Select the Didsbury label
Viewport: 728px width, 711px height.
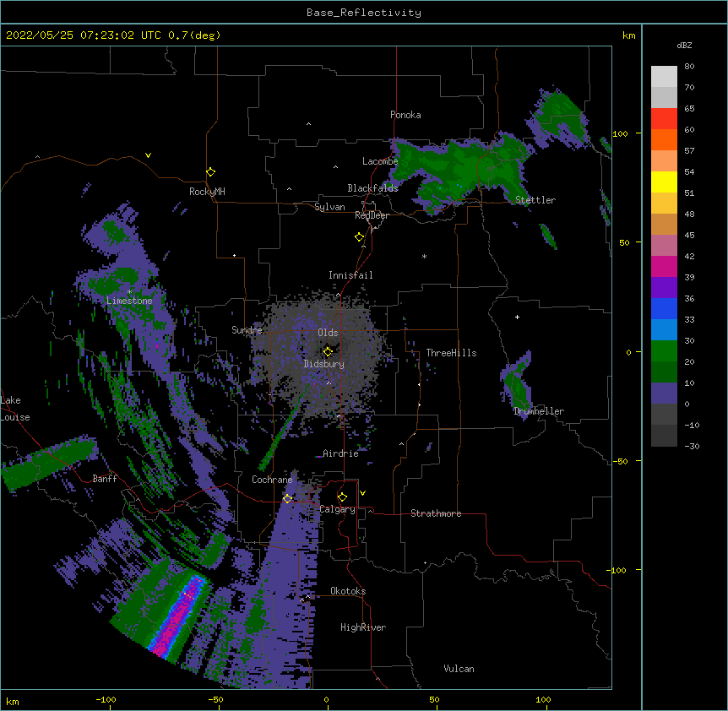[324, 364]
